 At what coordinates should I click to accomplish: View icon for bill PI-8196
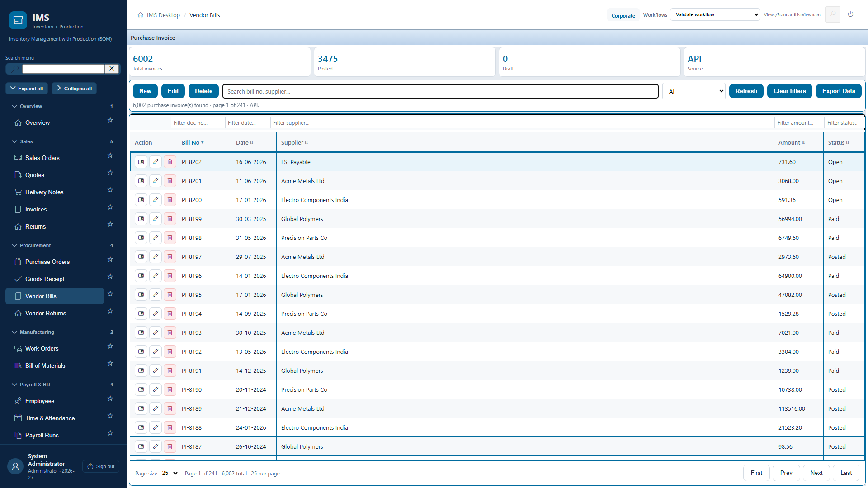pyautogui.click(x=141, y=276)
